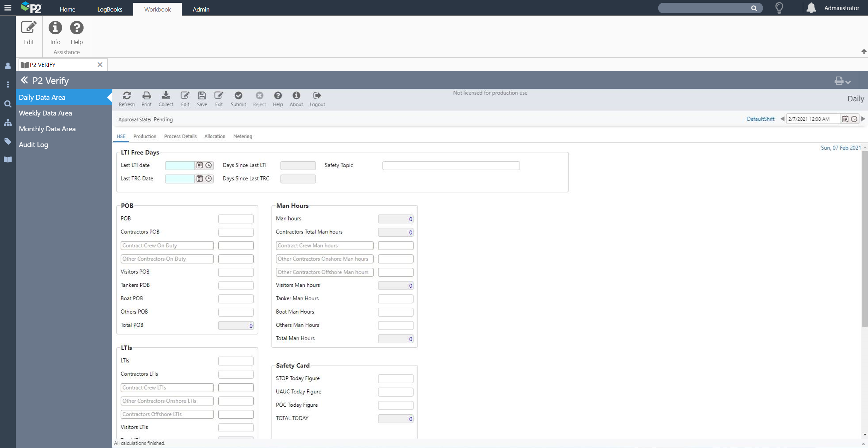Click clock icon beside Last TRC Date
Image resolution: width=868 pixels, height=448 pixels.
(209, 178)
